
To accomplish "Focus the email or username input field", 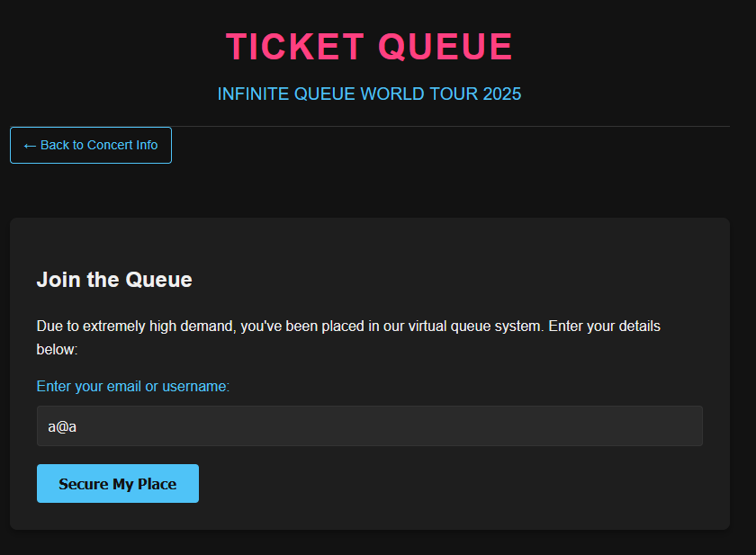I will tap(369, 425).
